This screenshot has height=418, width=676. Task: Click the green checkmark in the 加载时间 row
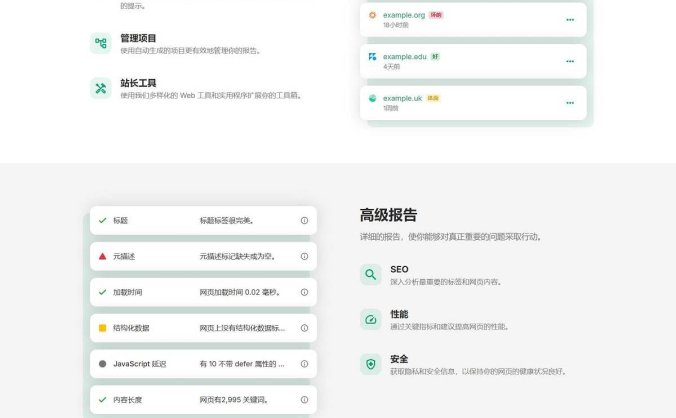pyautogui.click(x=102, y=292)
